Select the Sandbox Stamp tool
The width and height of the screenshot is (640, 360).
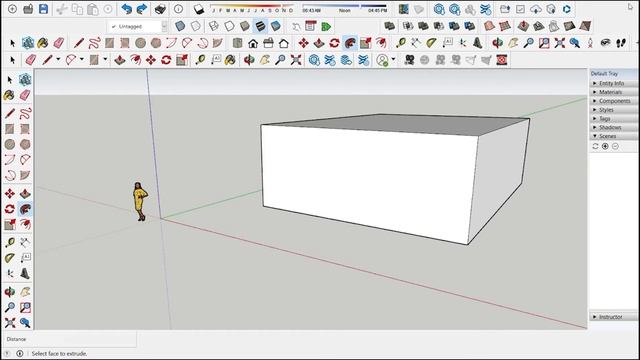point(538,26)
